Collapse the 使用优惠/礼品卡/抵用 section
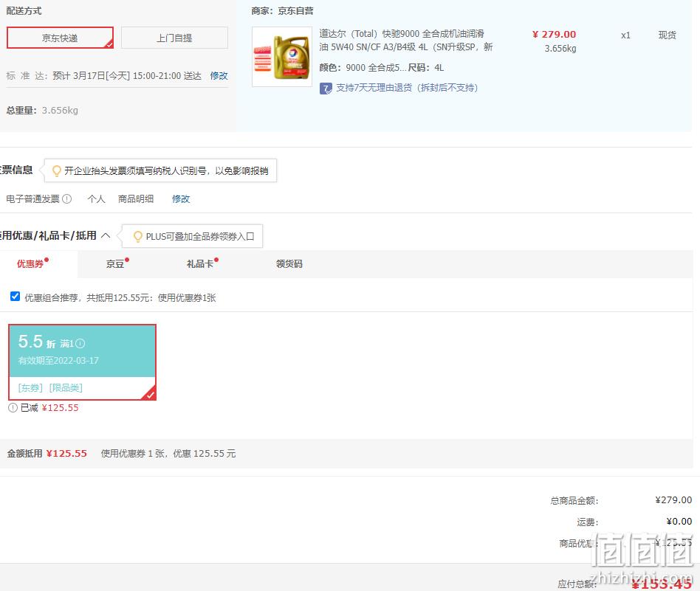The width and height of the screenshot is (700, 591). pos(106,235)
